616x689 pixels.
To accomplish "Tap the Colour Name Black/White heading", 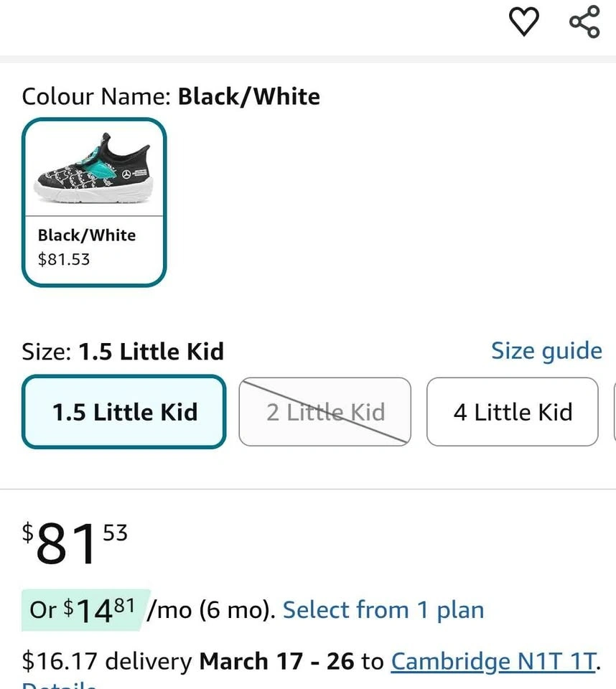I will click(x=171, y=96).
